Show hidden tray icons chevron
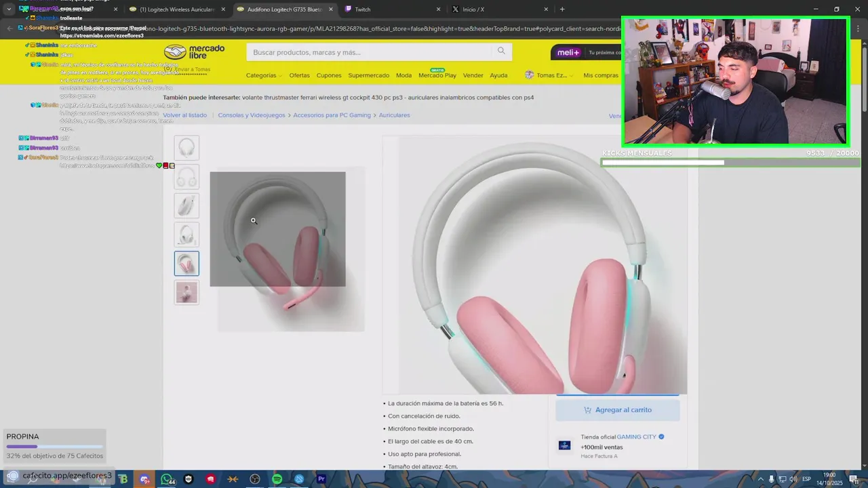868x488 pixels. 761,479
